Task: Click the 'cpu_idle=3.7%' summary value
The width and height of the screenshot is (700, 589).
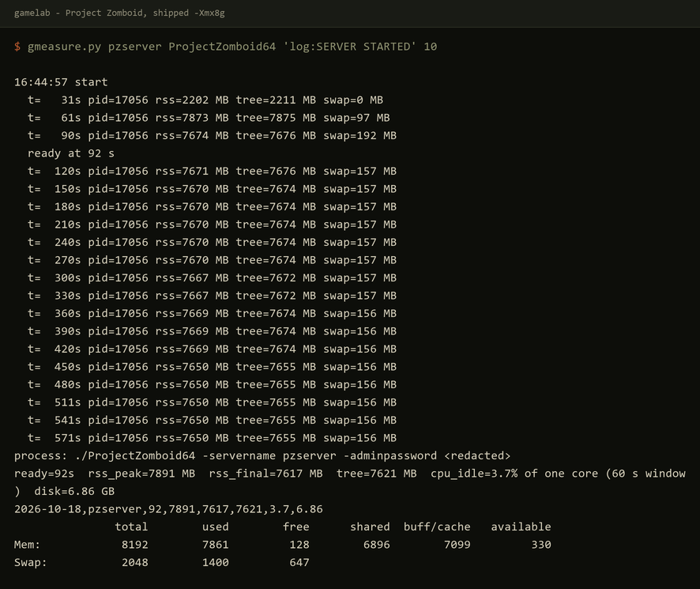Action: (474, 474)
